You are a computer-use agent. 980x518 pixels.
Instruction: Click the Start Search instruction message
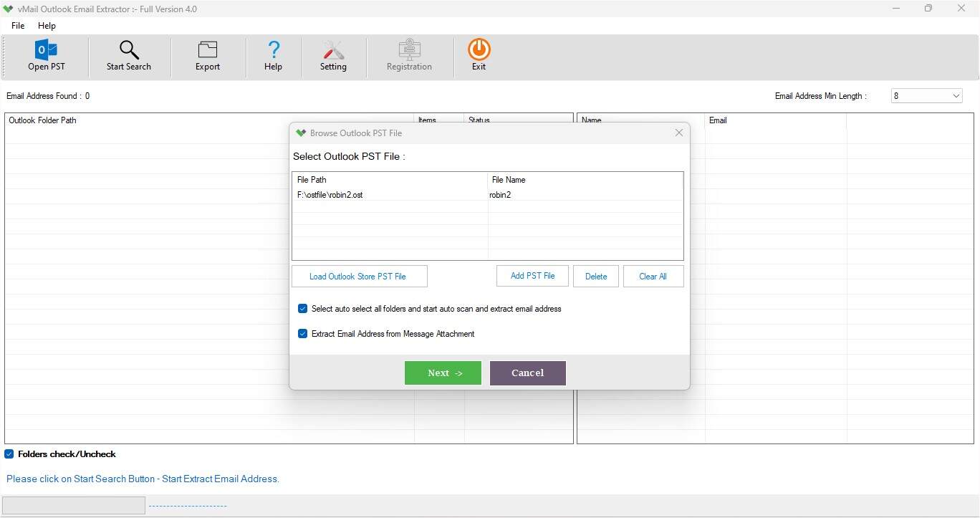coord(143,479)
